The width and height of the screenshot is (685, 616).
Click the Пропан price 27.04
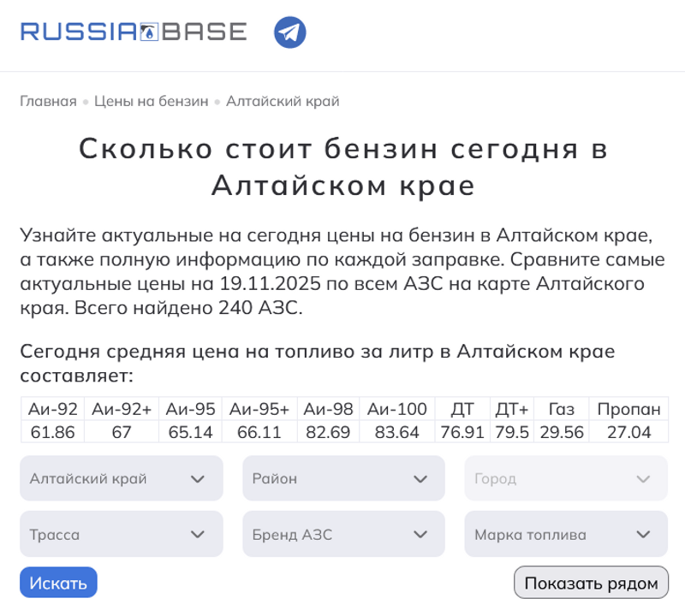629,432
